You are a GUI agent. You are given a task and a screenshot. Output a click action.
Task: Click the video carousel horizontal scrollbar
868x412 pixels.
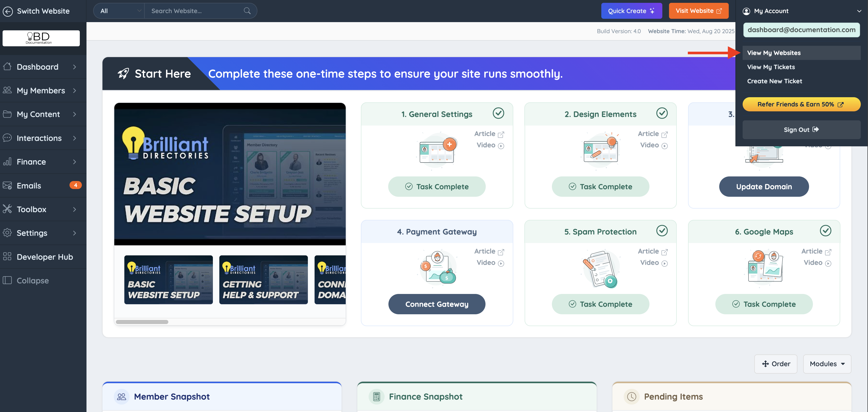[142, 322]
